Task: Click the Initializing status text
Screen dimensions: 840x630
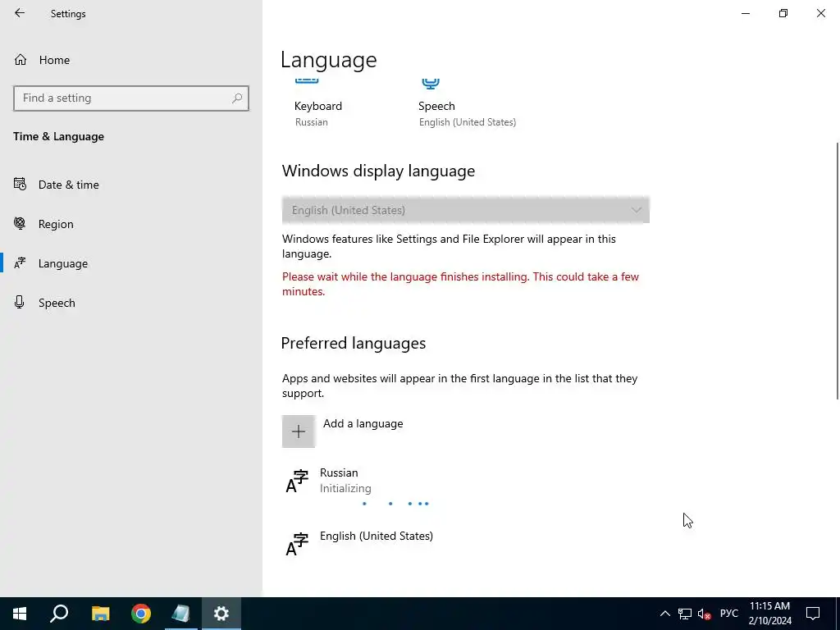Action: [345, 489]
